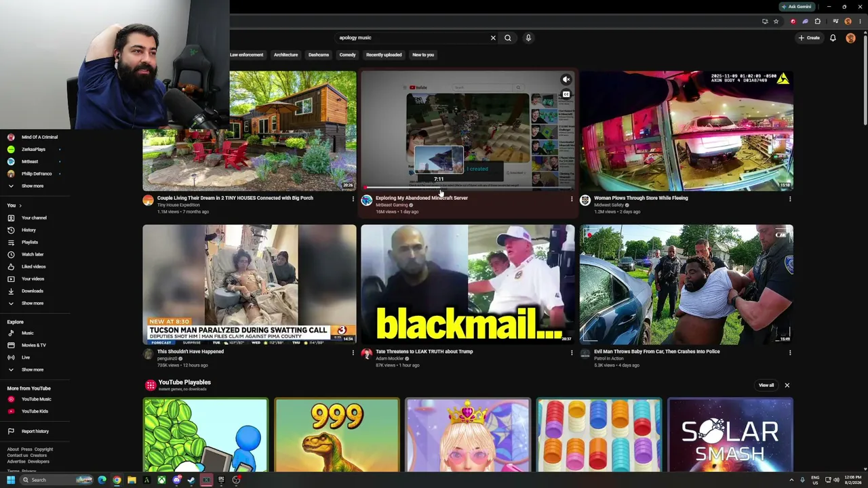Open more actions for Minecraft Server video
This screenshot has width=868, height=488.
571,199
